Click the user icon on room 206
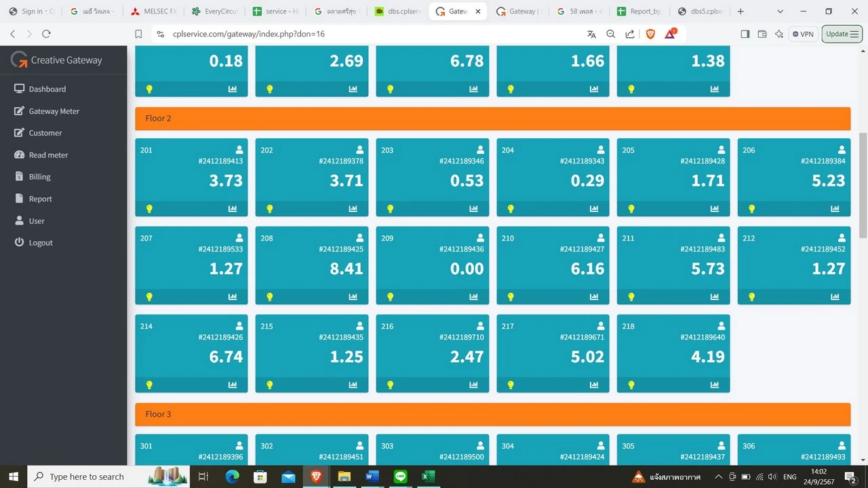 click(842, 150)
